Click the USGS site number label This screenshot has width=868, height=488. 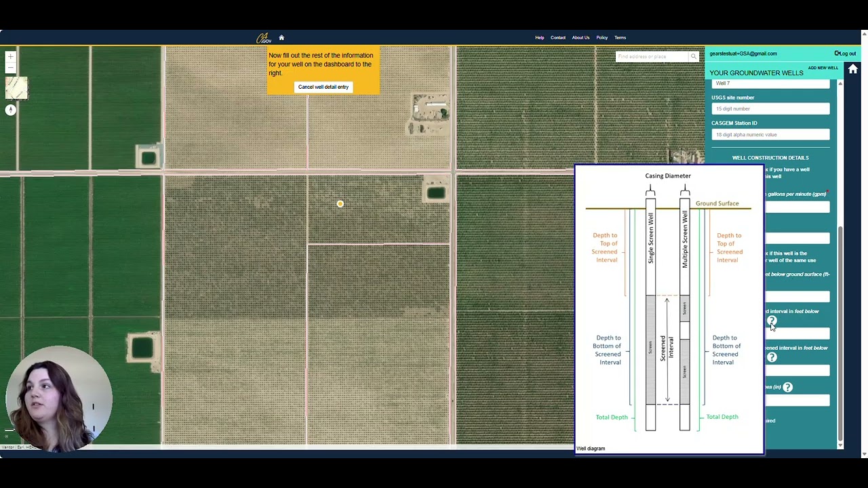[733, 98]
